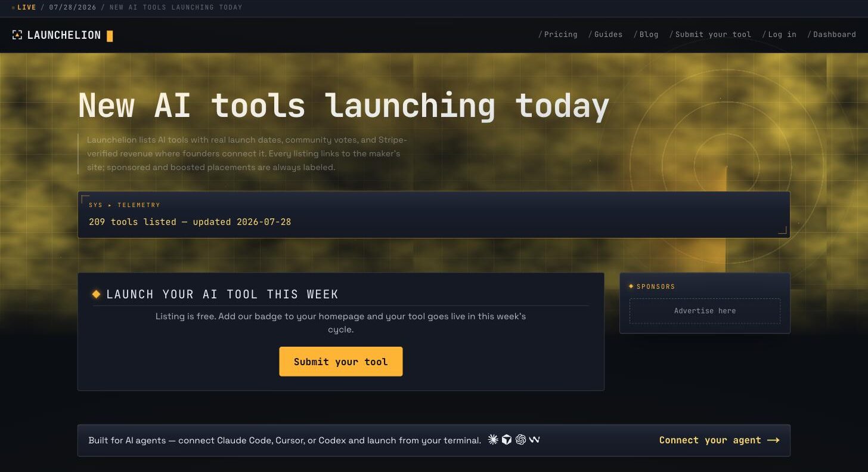Click the Cursor cube icon
This screenshot has height=472, width=868.
pos(507,440)
